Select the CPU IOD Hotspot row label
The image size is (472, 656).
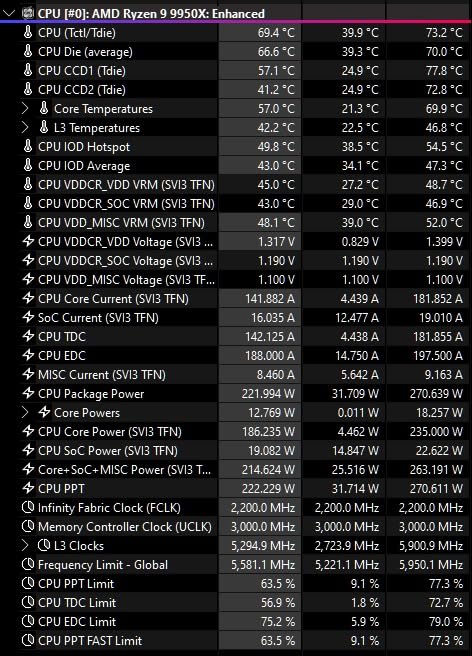click(84, 147)
